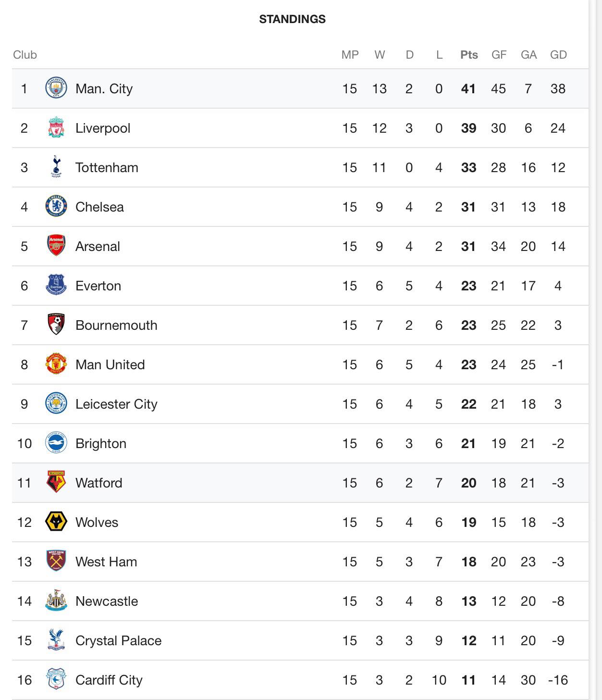Open the Leicester City team link
The image size is (602, 700).
(116, 404)
